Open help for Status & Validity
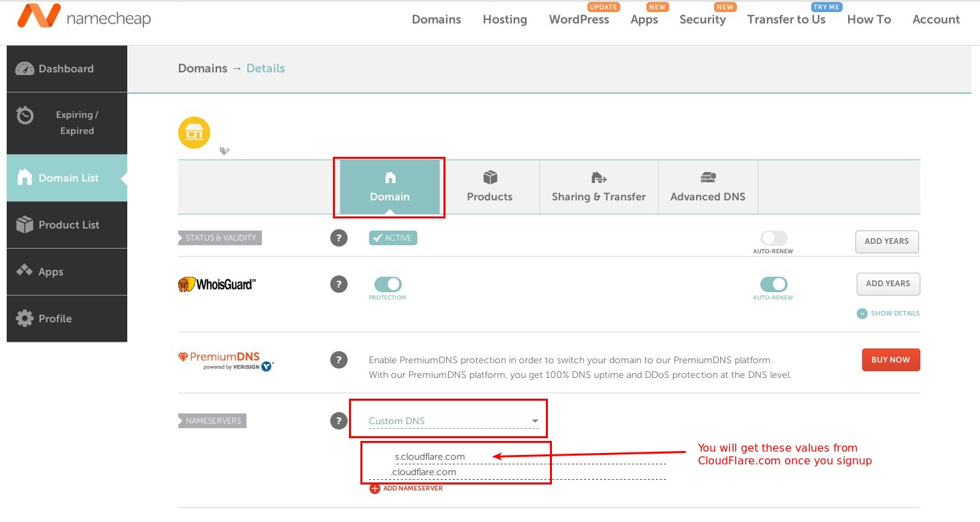The height and width of the screenshot is (522, 980). [x=339, y=238]
